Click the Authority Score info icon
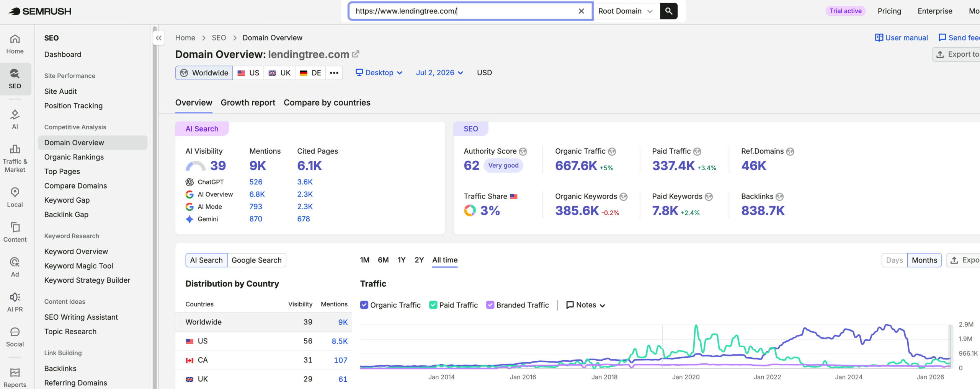980x389 pixels. point(523,151)
